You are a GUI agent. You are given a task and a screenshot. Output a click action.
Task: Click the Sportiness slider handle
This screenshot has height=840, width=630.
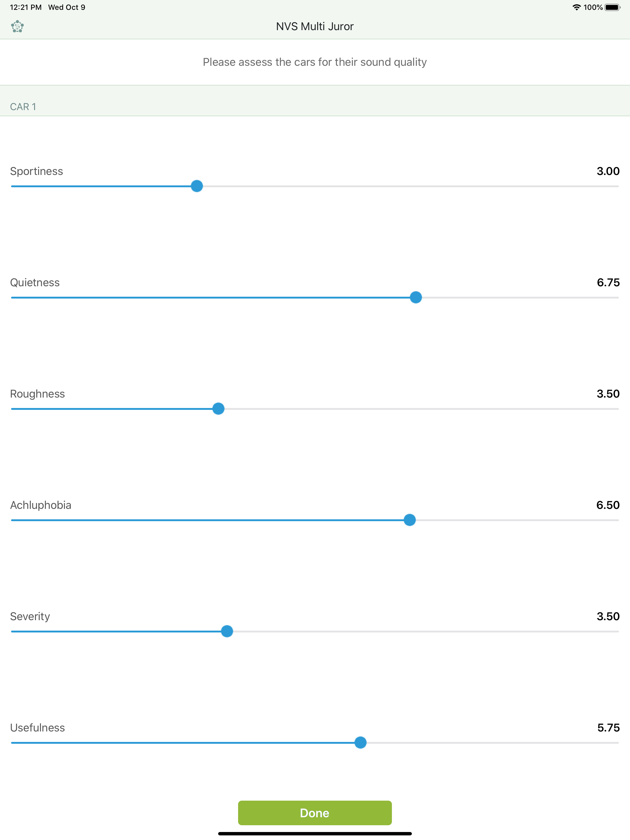[197, 186]
